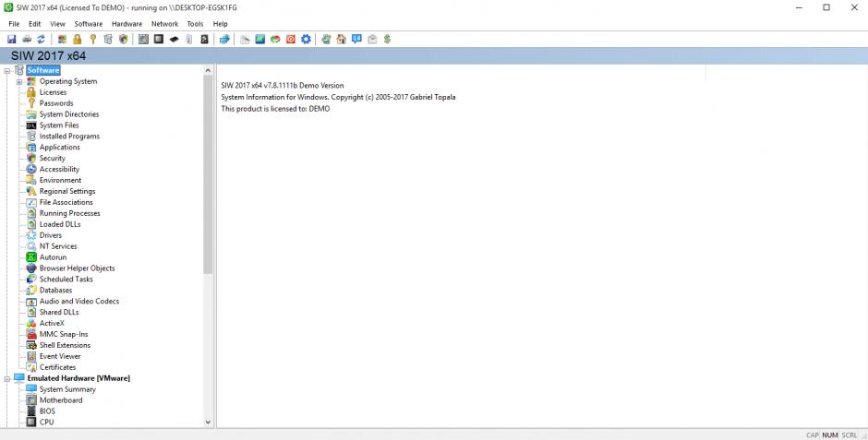Select NT Services tree item
The height and width of the screenshot is (440, 868).
[58, 246]
